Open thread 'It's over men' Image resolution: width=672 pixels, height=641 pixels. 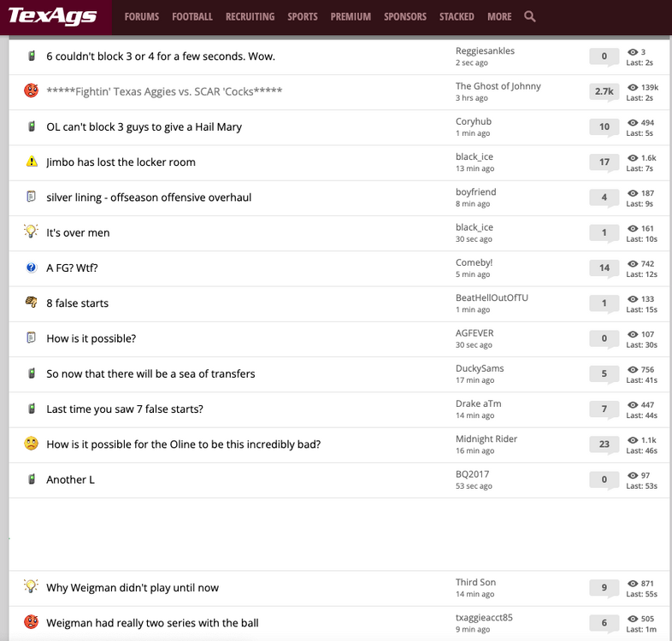pos(78,232)
